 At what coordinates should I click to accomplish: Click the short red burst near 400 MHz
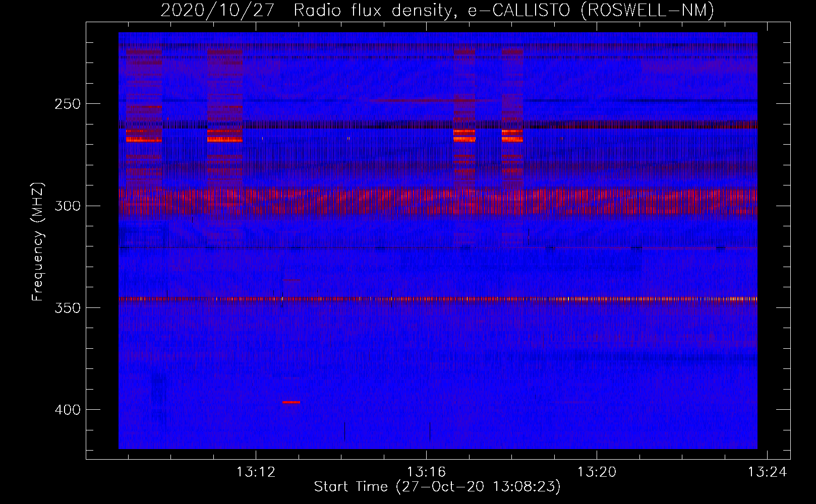coord(292,402)
